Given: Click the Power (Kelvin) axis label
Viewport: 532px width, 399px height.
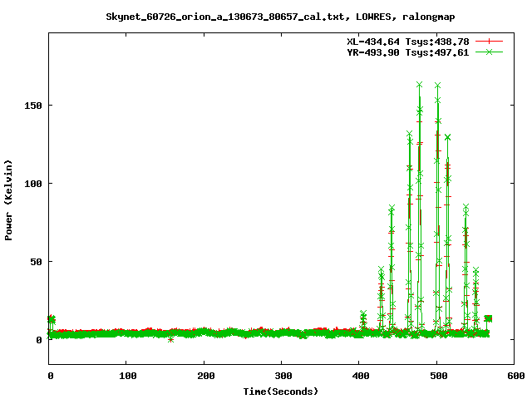Looking at the screenshot, I should (8, 200).
